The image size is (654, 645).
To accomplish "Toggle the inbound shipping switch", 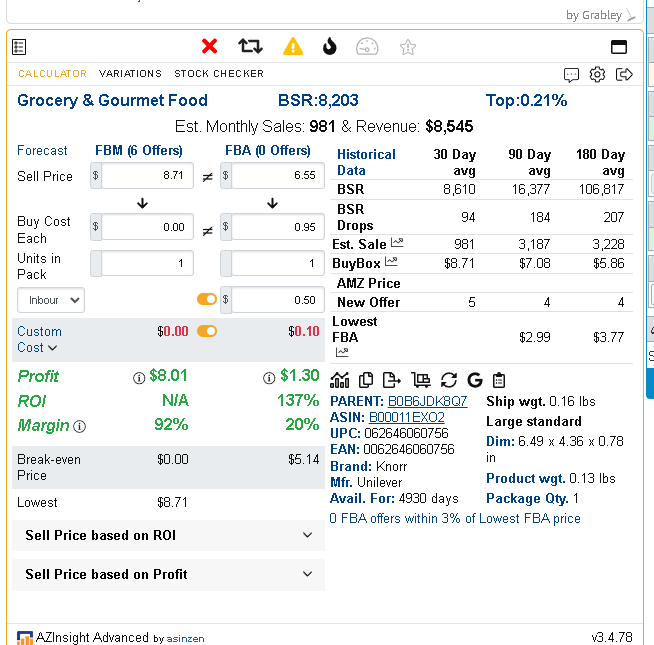I will (207, 299).
